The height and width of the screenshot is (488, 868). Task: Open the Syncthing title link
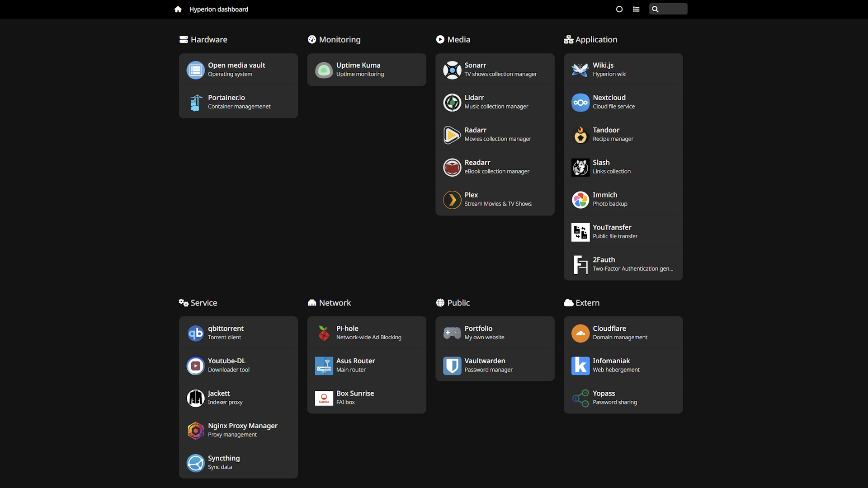(x=224, y=459)
